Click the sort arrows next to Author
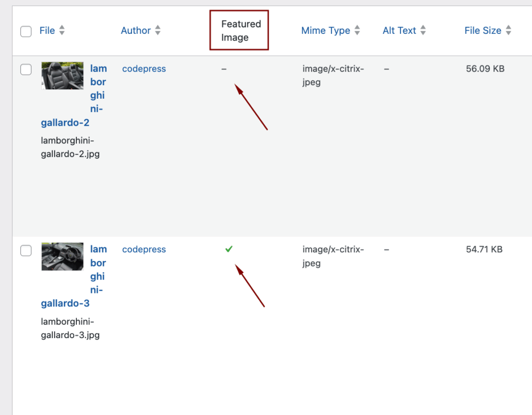Viewport: 532px width, 415px height. 157,30
